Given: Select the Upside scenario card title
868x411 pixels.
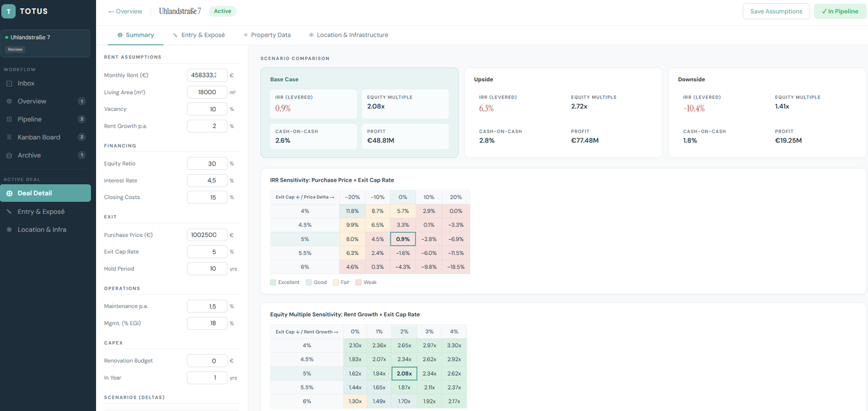Looking at the screenshot, I should pos(484,79).
